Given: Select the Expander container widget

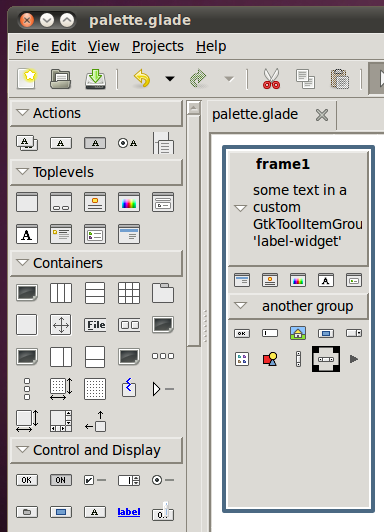Looking at the screenshot, I should point(163,389).
